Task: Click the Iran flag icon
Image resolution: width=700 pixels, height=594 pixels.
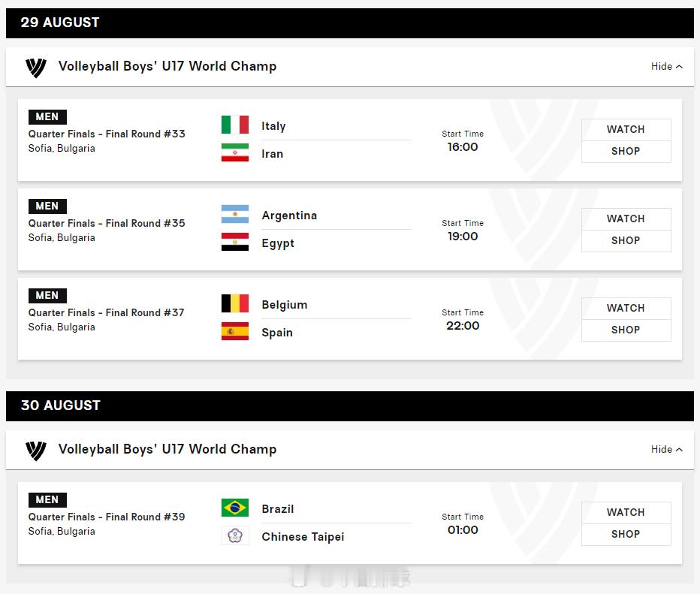Action: (x=235, y=152)
